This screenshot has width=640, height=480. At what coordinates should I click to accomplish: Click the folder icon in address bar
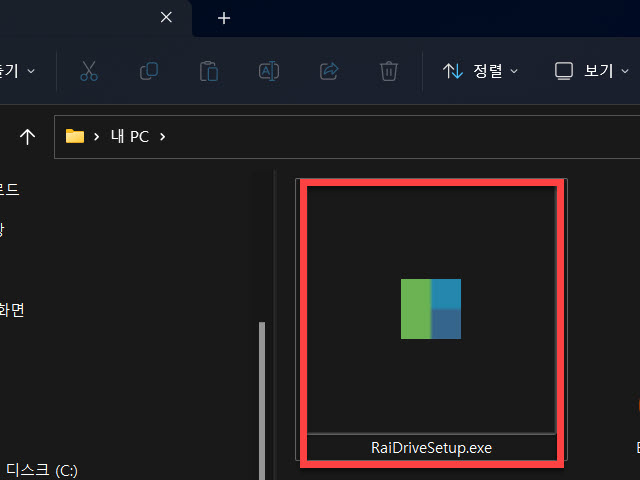[75, 136]
